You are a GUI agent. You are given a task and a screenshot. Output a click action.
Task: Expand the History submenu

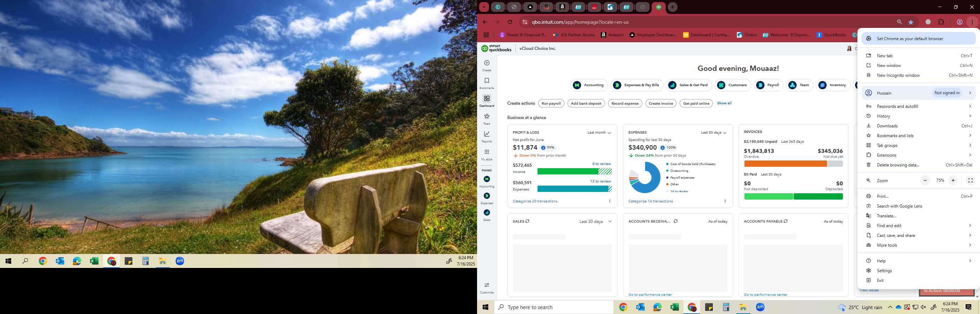919,116
